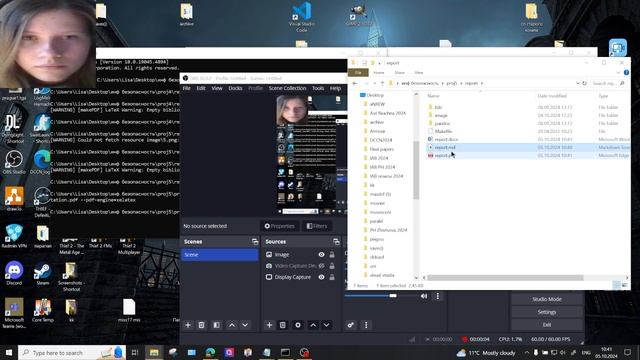This screenshot has width=640, height=360.
Task: Open OBS Scene Collection menu
Action: (287, 88)
